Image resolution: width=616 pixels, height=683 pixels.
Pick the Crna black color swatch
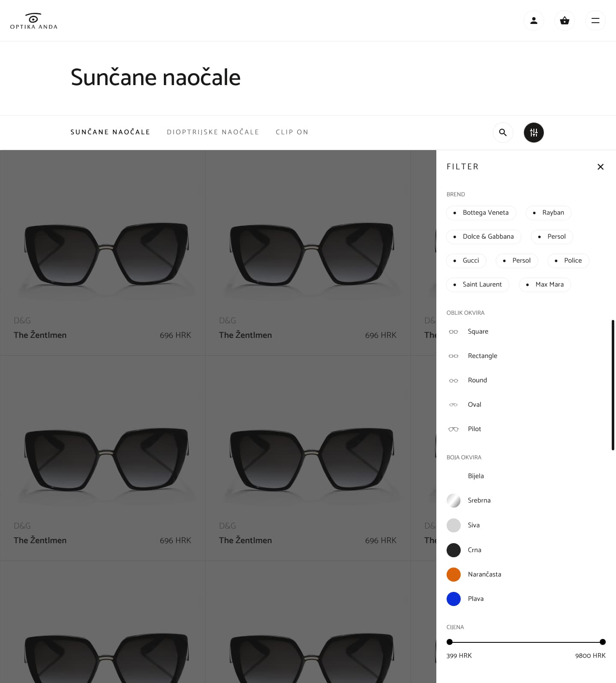[453, 550]
